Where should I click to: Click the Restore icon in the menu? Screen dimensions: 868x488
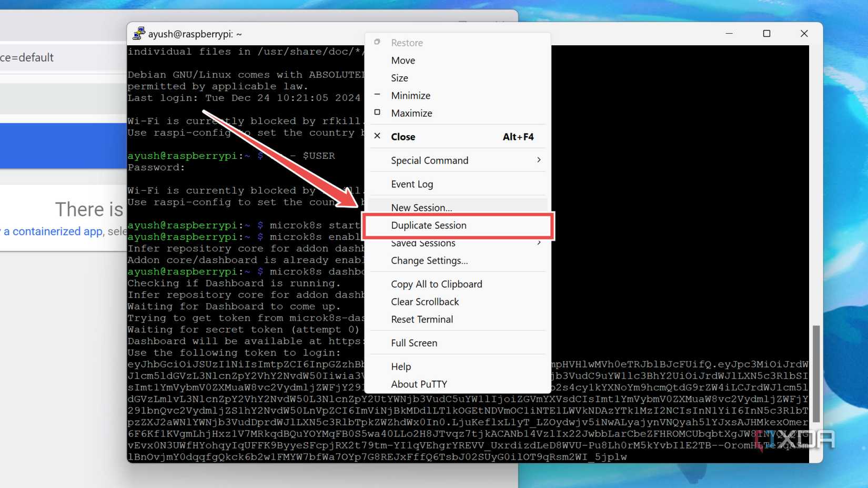377,42
